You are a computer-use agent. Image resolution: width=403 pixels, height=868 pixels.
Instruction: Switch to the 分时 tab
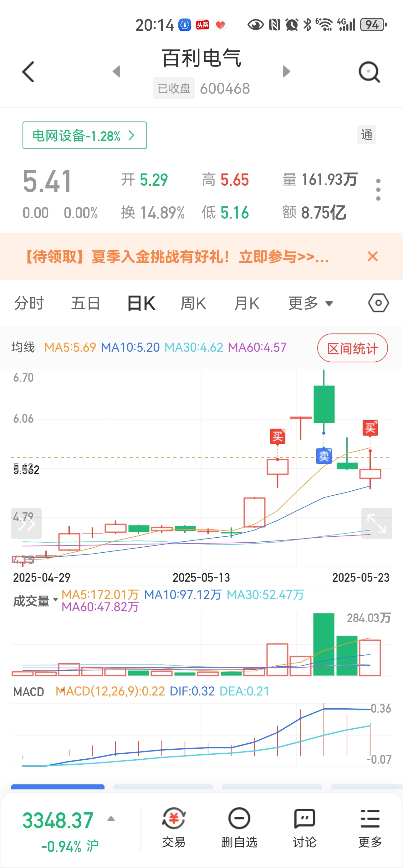[x=29, y=303]
